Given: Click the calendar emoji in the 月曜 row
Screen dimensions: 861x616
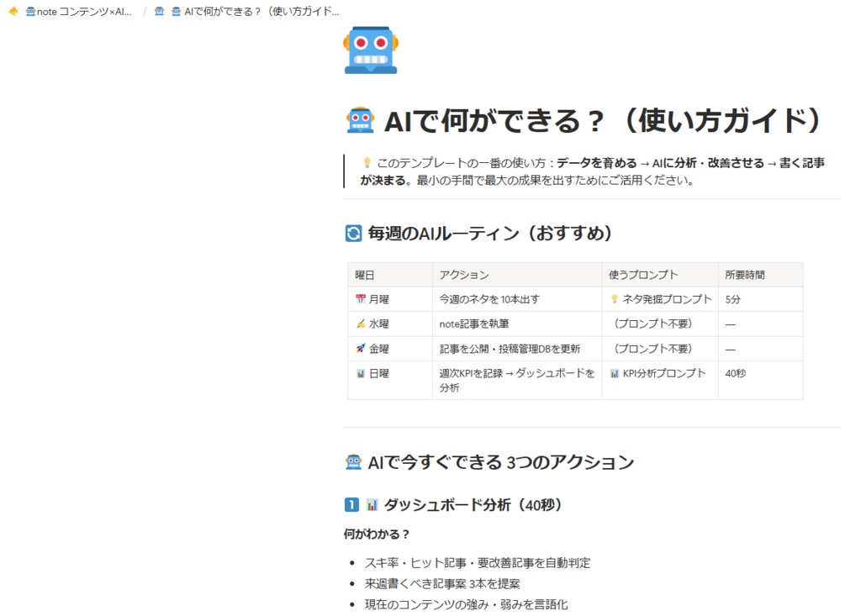Looking at the screenshot, I should click(360, 299).
